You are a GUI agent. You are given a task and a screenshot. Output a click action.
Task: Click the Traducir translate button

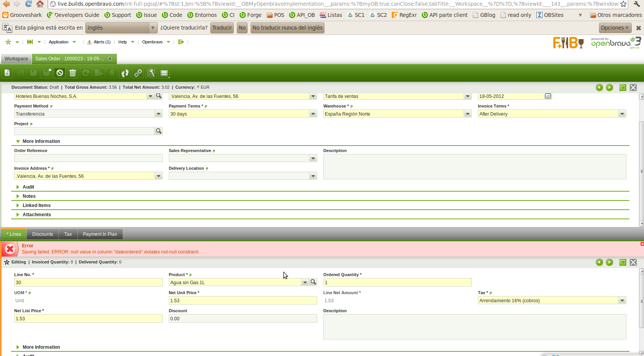click(x=222, y=28)
